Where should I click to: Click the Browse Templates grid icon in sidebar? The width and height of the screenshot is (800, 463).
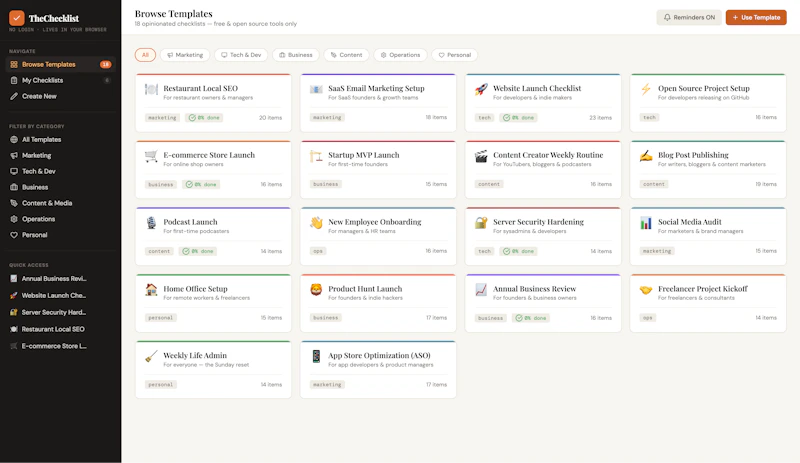(x=14, y=64)
